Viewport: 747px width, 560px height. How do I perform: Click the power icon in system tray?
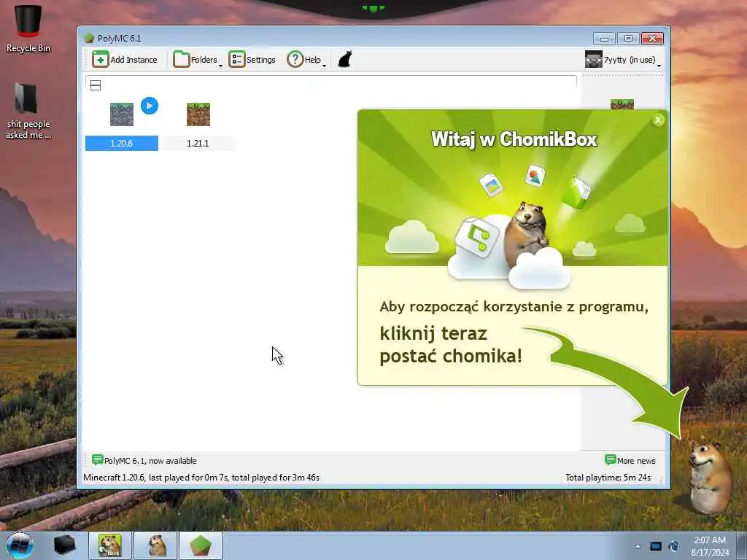coord(673,546)
